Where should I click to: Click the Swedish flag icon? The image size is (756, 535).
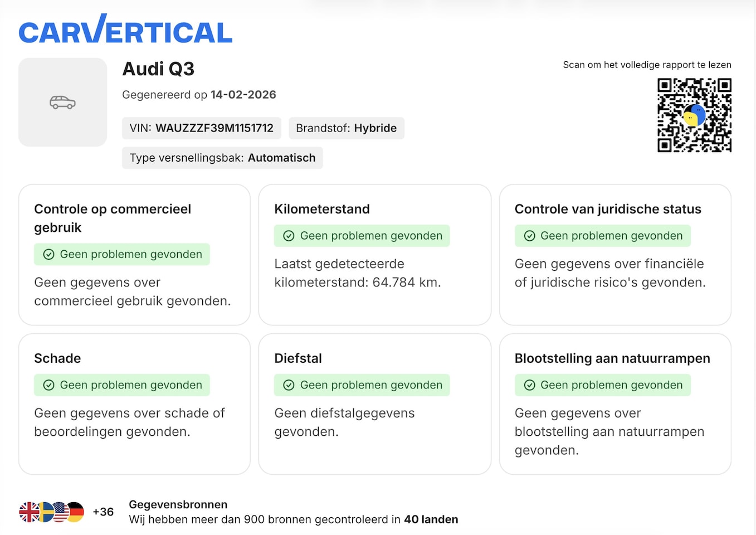coord(45,512)
